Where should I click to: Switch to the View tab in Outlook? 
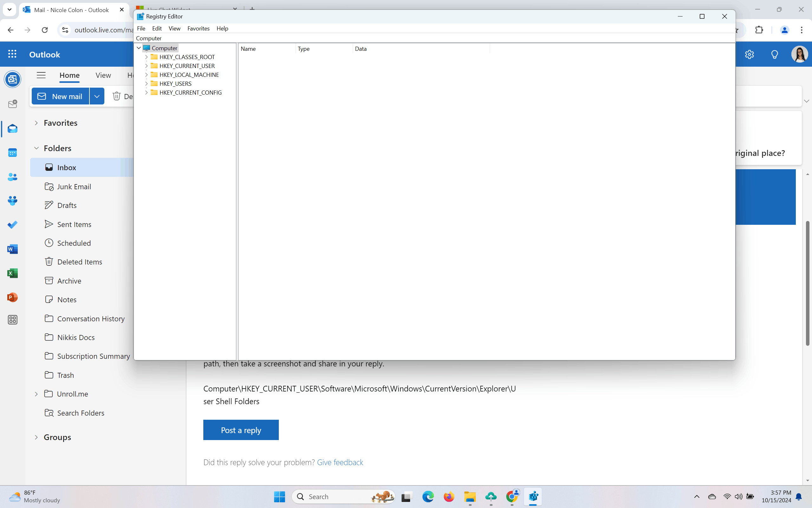pos(103,75)
